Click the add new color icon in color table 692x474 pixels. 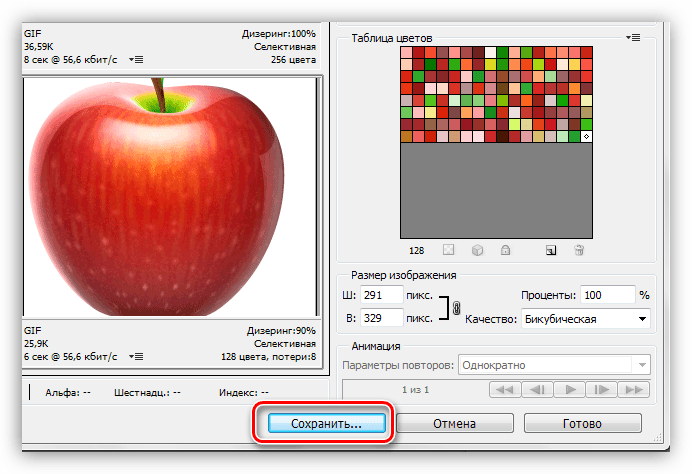[551, 251]
